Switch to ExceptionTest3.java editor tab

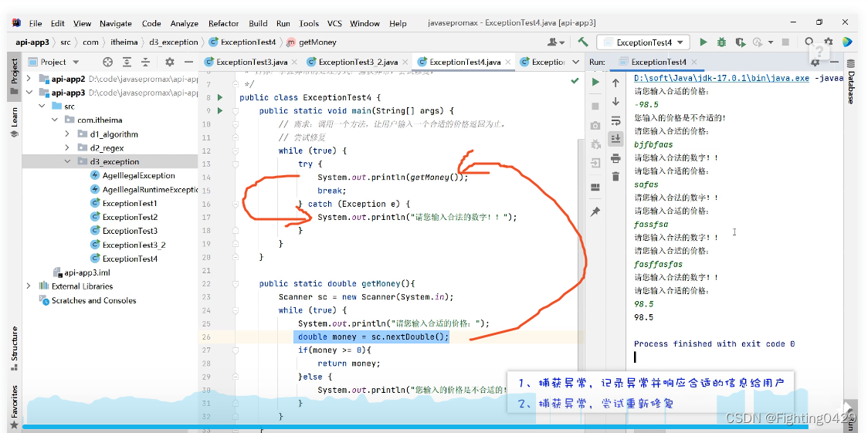(x=251, y=62)
